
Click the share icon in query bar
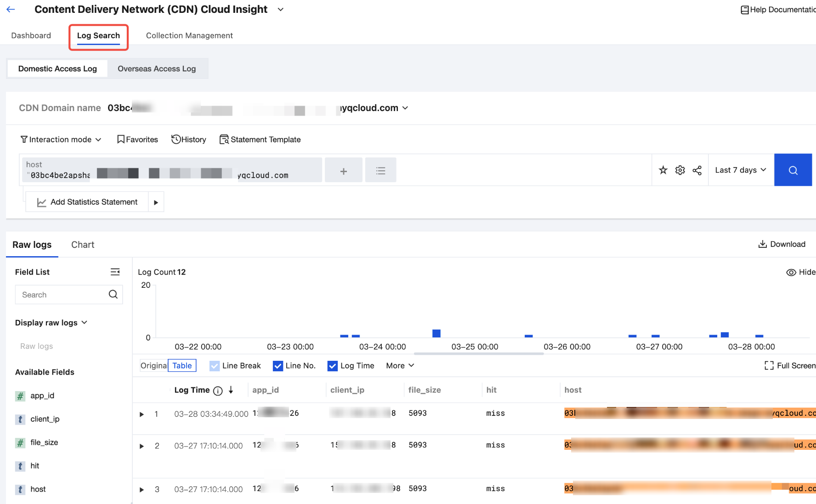(697, 170)
